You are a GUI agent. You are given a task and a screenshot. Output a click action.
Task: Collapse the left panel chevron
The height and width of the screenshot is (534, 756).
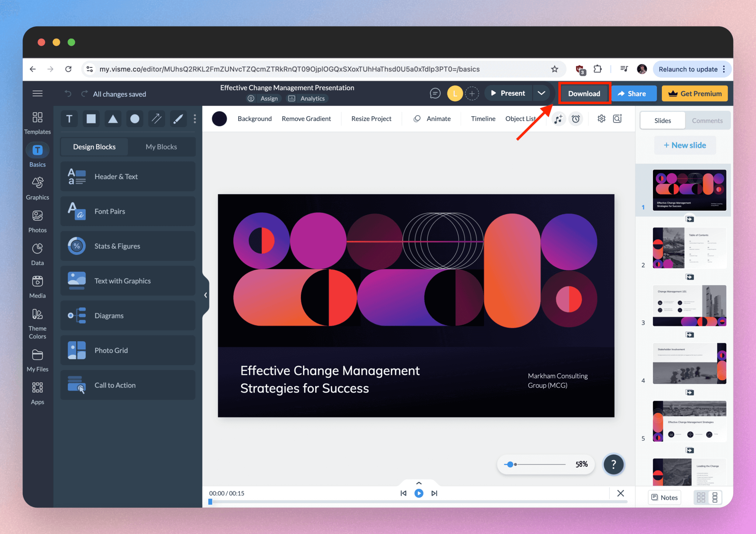click(x=206, y=295)
